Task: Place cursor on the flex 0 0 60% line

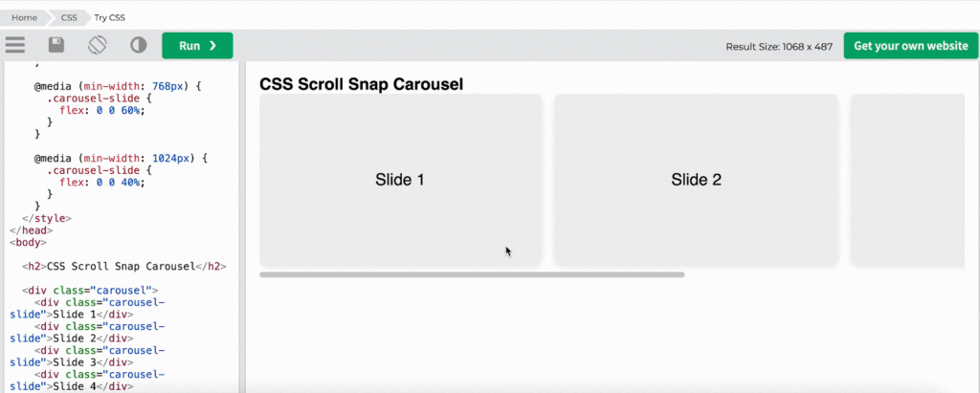Action: pos(101,111)
